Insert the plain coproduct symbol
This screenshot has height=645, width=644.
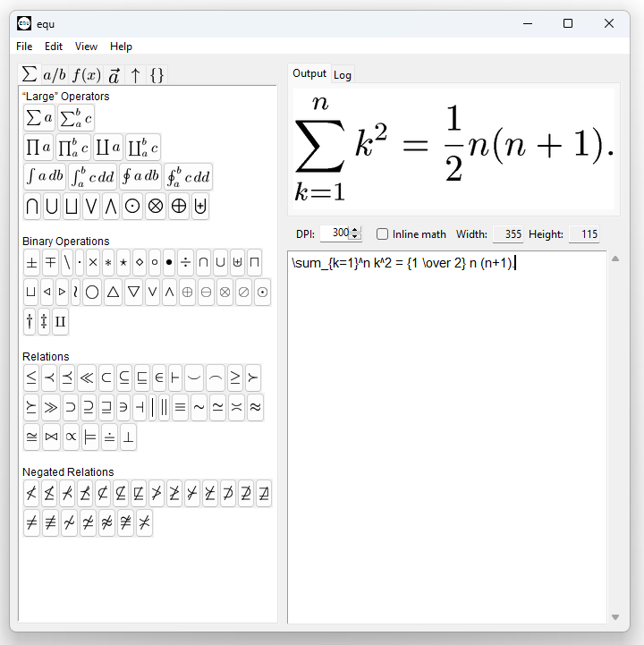108,148
